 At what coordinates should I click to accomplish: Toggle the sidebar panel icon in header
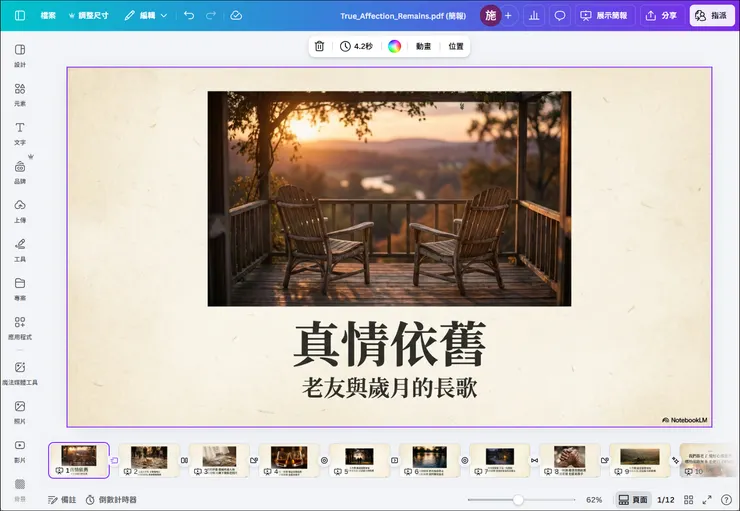tap(20, 16)
